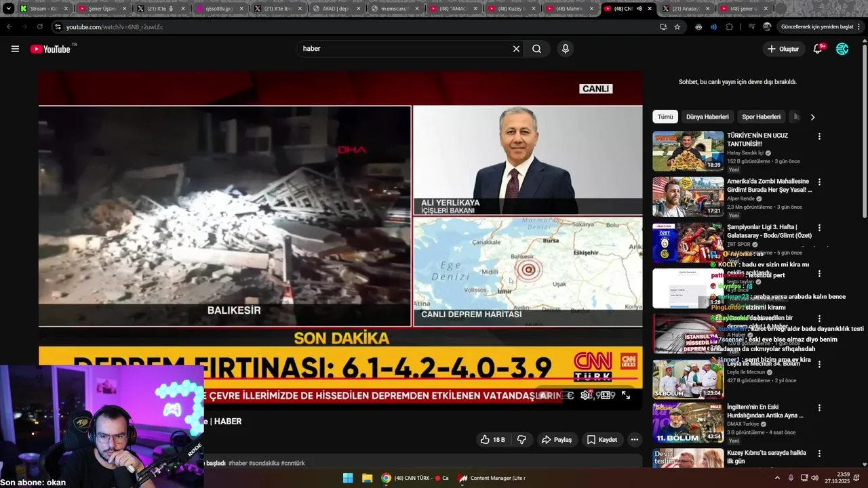Show hidden system tray icons
The image size is (868, 488).
pos(777,478)
